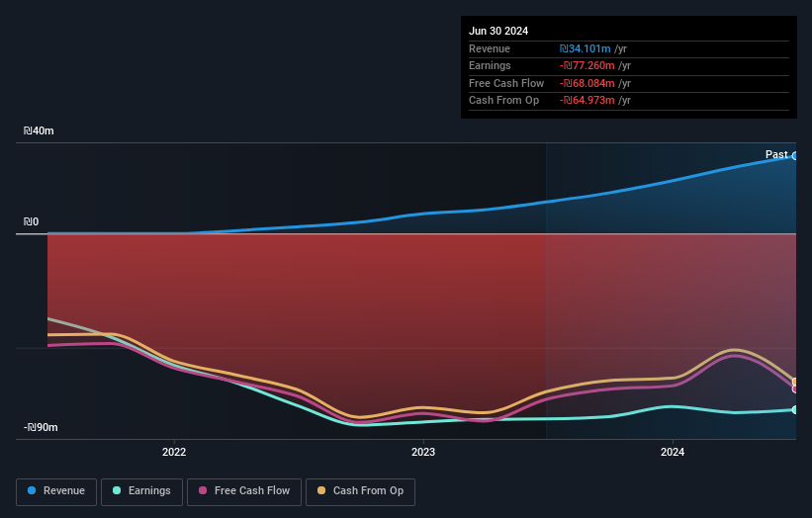Click the -₪64.973m cash from op value
This screenshot has width=812, height=518.
586,101
